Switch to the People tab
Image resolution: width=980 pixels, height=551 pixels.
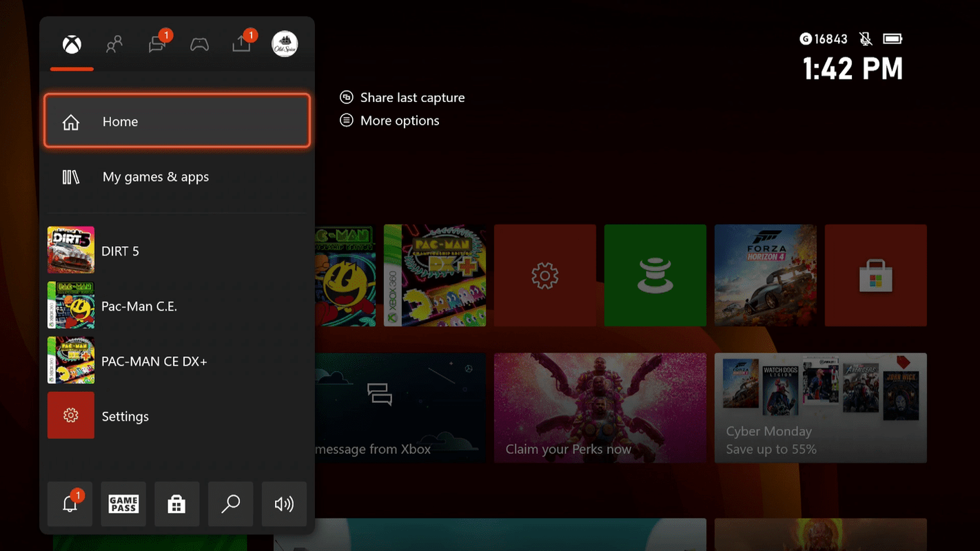point(114,45)
